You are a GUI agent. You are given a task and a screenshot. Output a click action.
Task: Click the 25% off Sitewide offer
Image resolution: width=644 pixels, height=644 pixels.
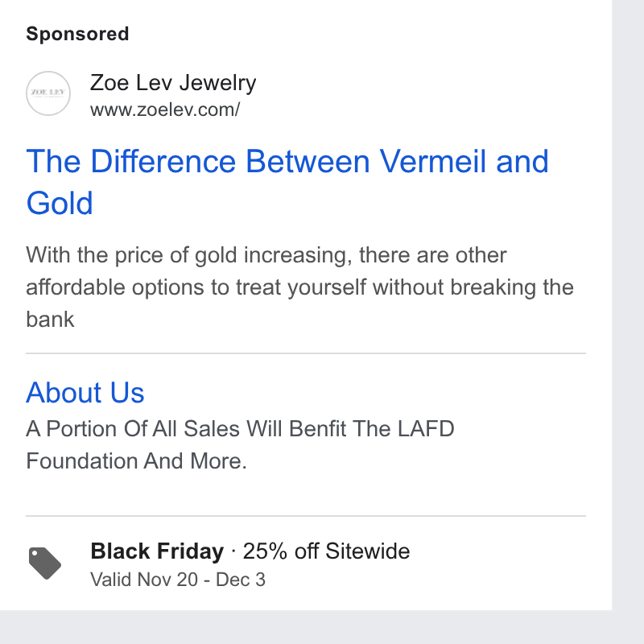[327, 551]
